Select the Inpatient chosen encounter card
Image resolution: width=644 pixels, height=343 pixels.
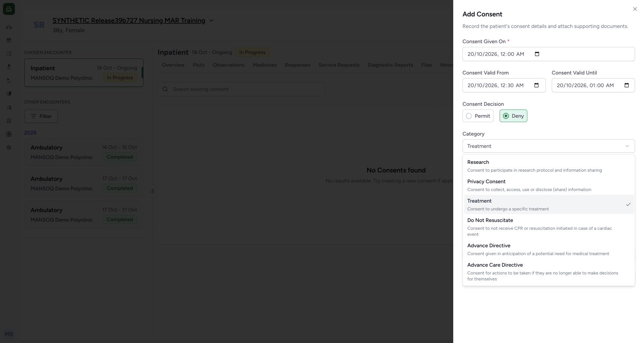[84, 73]
